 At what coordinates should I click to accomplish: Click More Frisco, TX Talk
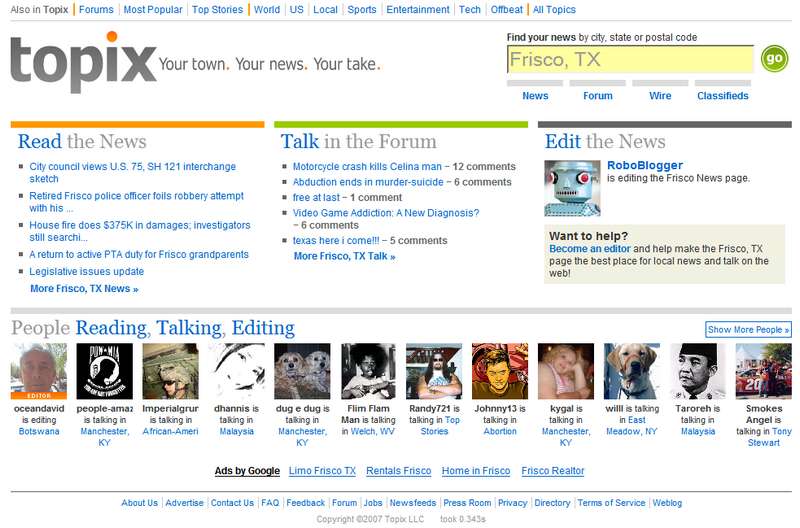(344, 256)
